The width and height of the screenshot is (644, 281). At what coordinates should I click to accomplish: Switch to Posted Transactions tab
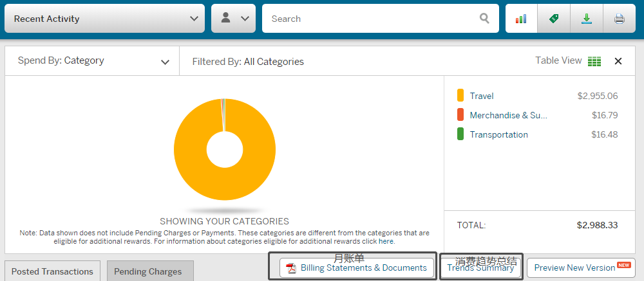click(x=52, y=271)
